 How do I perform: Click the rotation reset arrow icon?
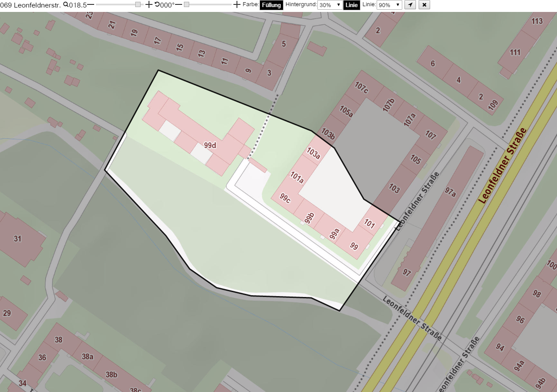157,4
